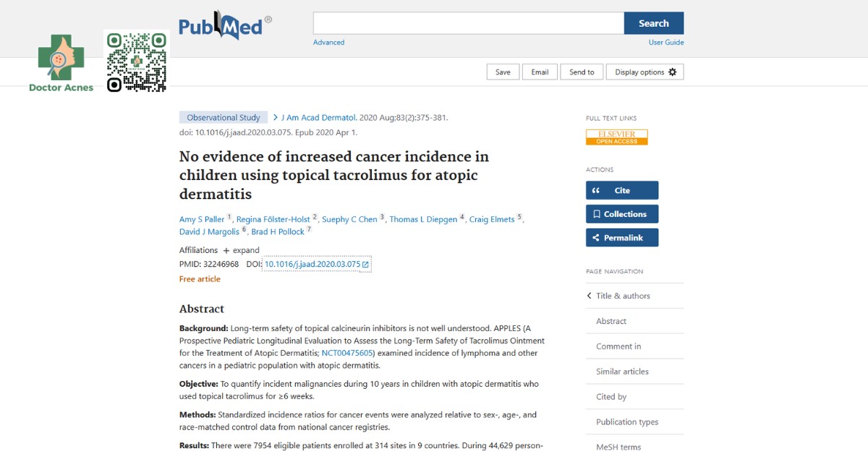Expand the Affiliations section
This screenshot has height=454, width=868.
tap(241, 250)
